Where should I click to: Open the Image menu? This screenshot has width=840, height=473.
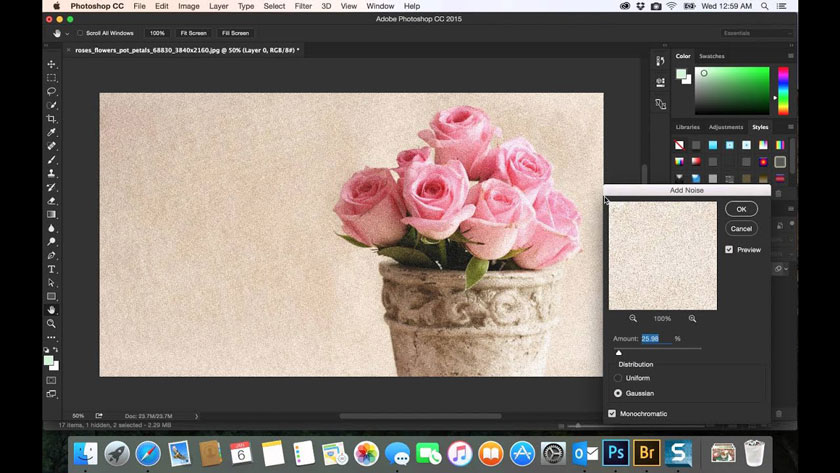[x=189, y=6]
